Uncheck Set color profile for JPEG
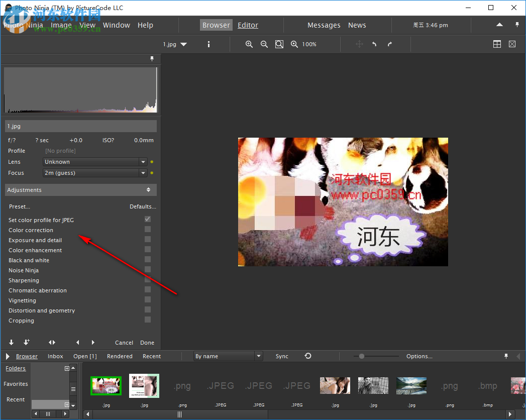 [147, 219]
